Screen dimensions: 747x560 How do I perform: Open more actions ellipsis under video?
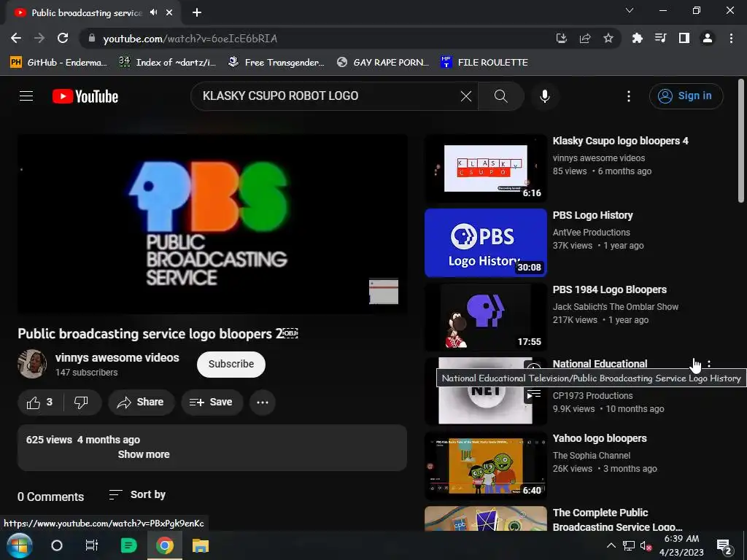[x=263, y=402]
